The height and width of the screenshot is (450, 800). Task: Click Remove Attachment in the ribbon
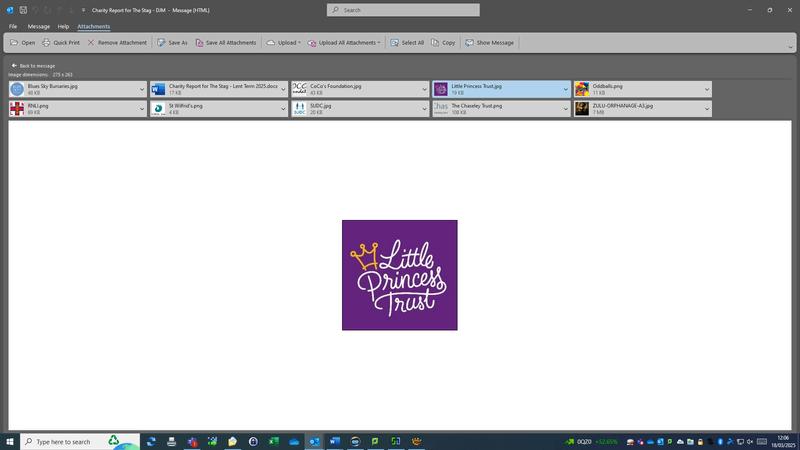click(x=117, y=43)
